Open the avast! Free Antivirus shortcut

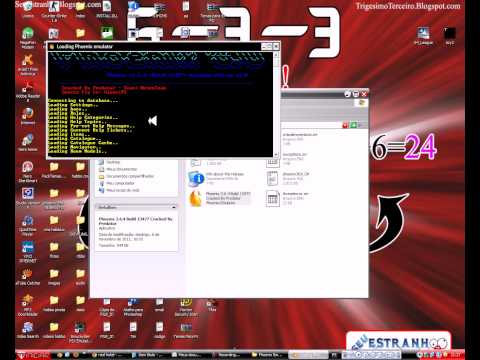click(28, 65)
